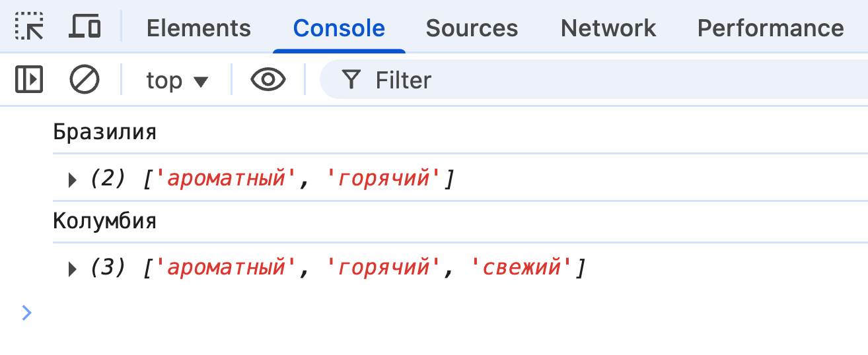Viewport: 868px width, 355px height.
Task: Focus the Filter text field
Action: coord(595,81)
